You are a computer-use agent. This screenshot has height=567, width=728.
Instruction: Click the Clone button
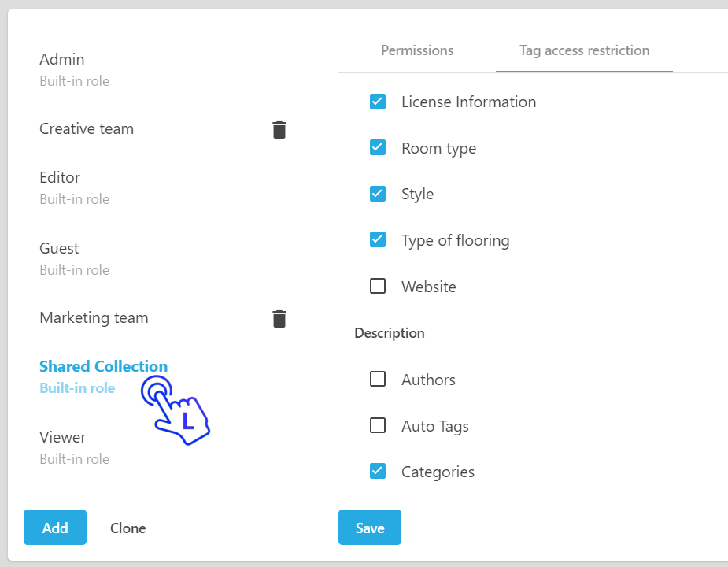coord(127,528)
